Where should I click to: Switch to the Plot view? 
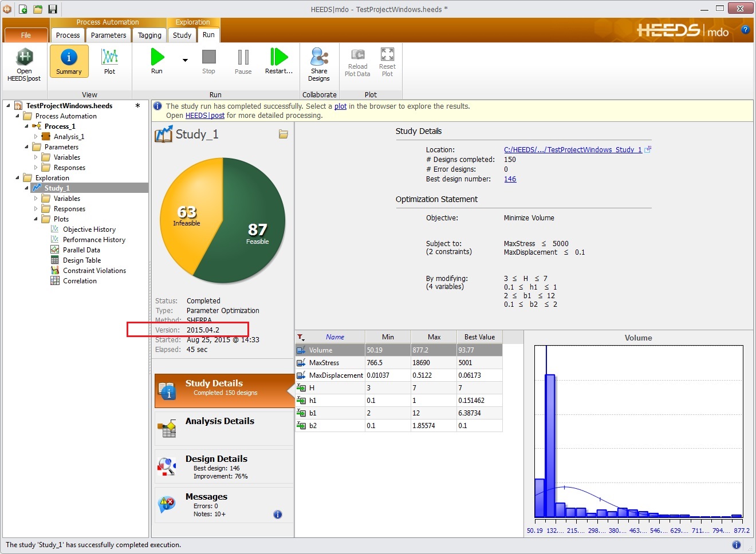pos(109,61)
